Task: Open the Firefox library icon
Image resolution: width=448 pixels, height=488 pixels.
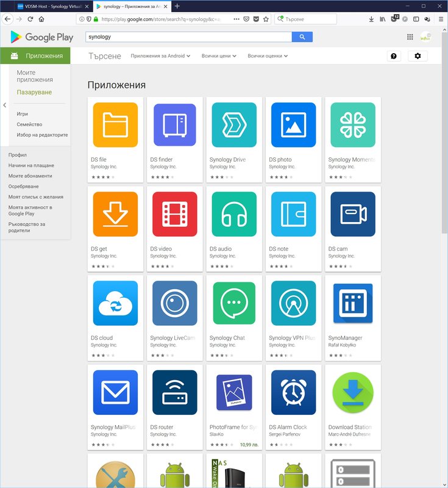Action: pyautogui.click(x=383, y=19)
